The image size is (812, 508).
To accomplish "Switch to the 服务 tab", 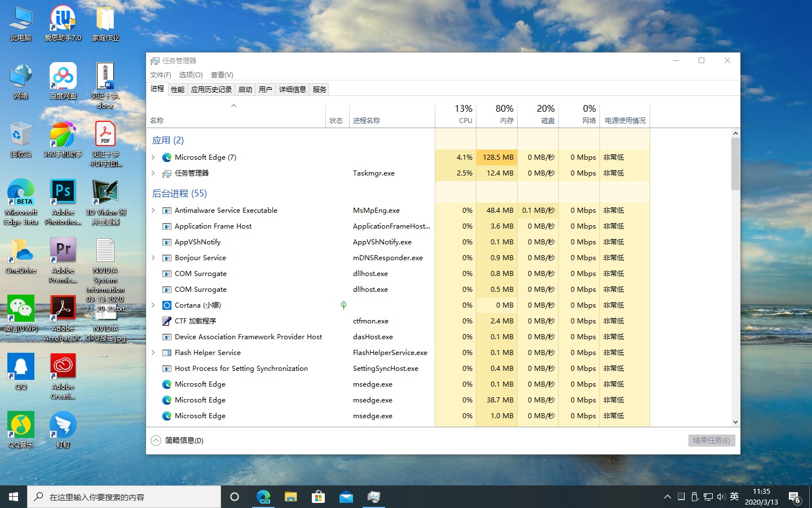I will click(320, 90).
